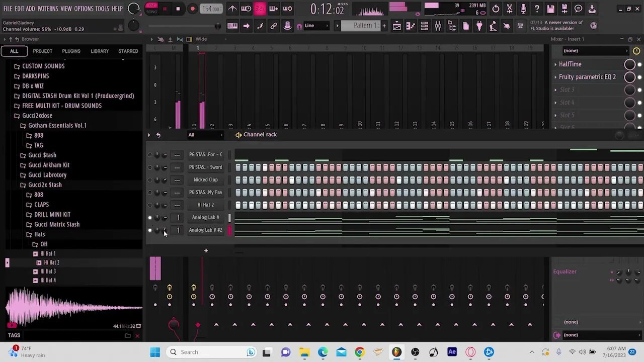The height and width of the screenshot is (362, 644).
Task: Adjust the main volume knob
Action: (x=133, y=9)
